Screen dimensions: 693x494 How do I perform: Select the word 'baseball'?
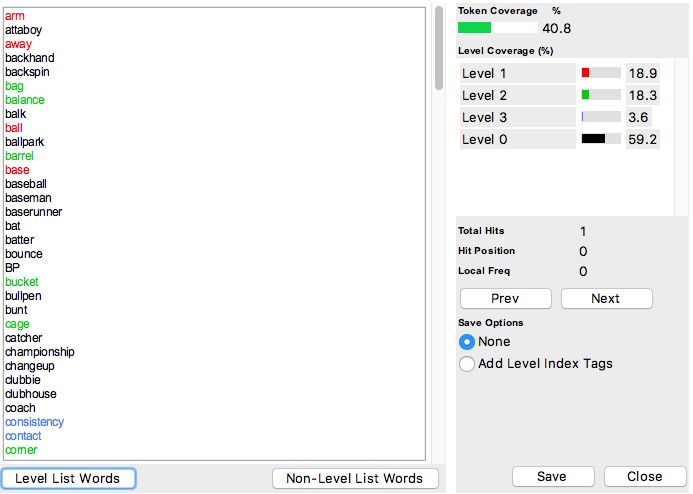point(26,184)
